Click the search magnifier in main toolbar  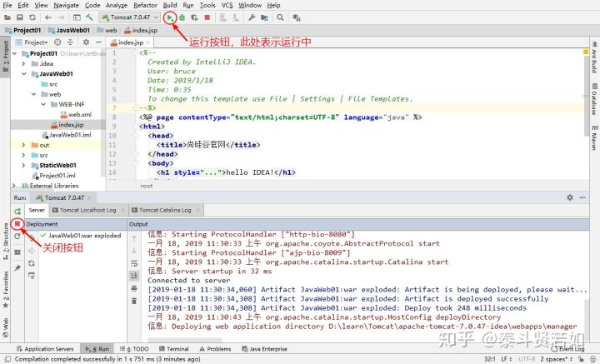point(281,17)
